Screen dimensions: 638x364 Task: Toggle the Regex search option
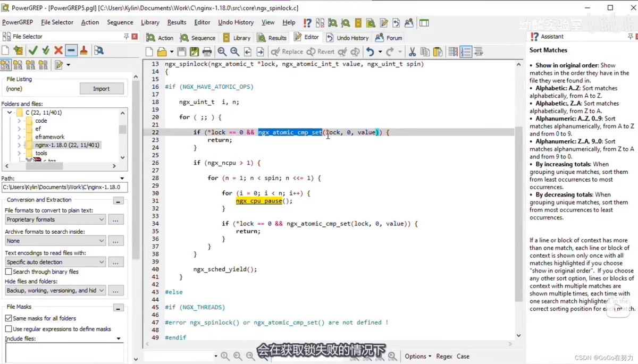point(444,356)
